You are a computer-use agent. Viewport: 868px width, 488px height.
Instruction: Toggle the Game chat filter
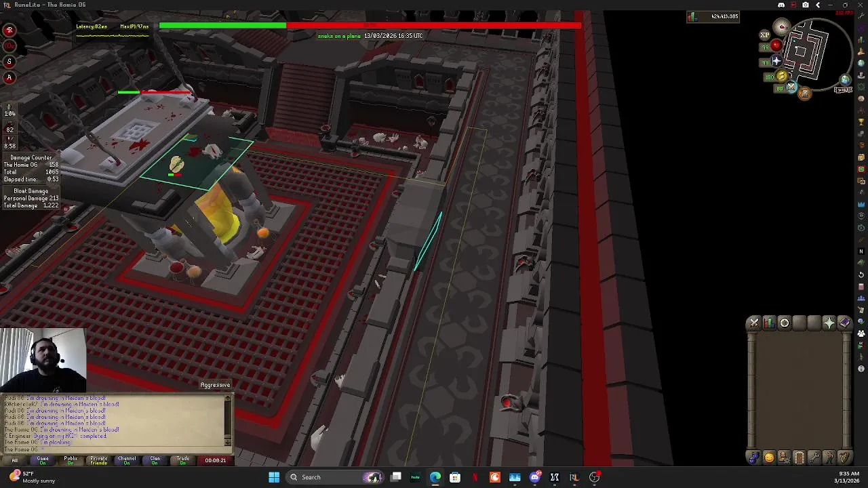43,460
